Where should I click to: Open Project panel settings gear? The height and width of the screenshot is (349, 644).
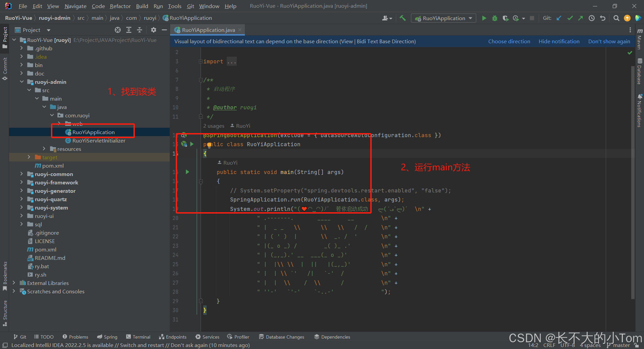pyautogui.click(x=154, y=30)
